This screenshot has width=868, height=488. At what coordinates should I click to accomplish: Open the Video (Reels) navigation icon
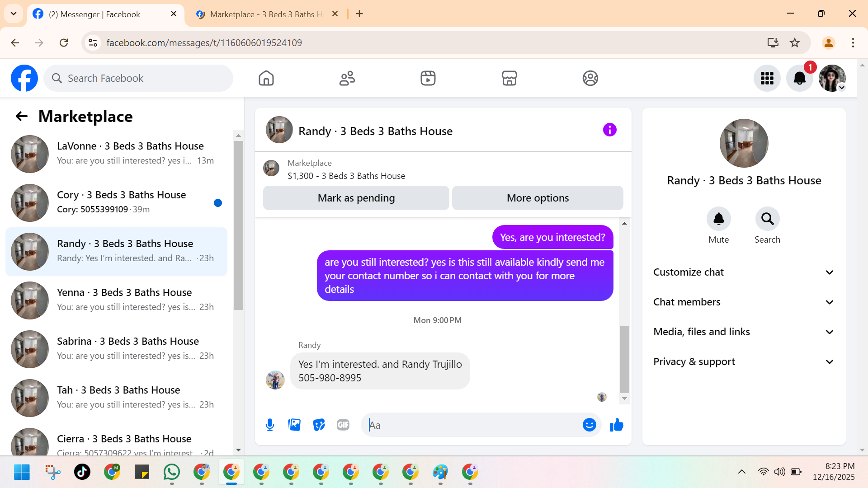point(428,78)
